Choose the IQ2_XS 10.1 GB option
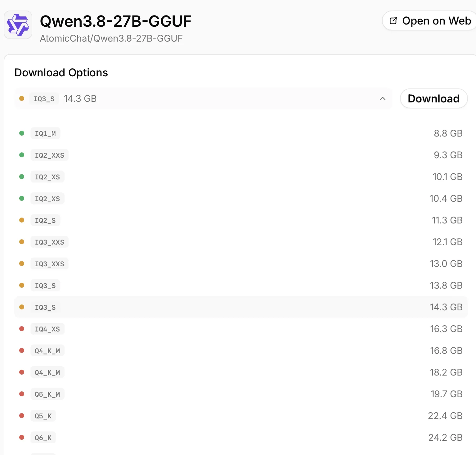 [x=241, y=177]
